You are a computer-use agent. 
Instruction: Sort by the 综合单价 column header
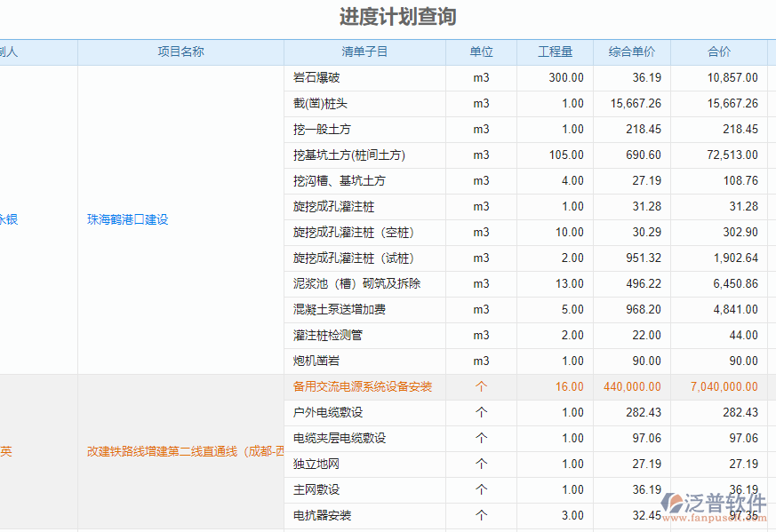tap(632, 52)
